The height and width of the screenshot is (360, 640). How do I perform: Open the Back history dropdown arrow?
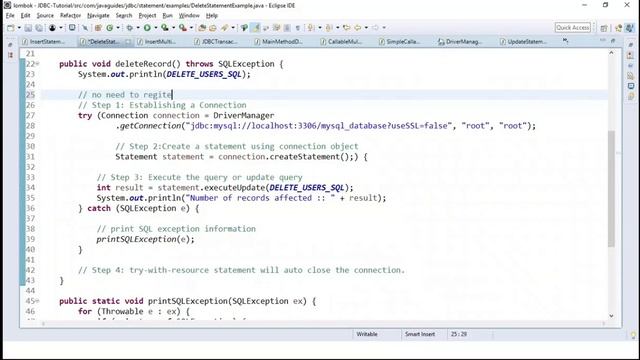[x=366, y=28]
